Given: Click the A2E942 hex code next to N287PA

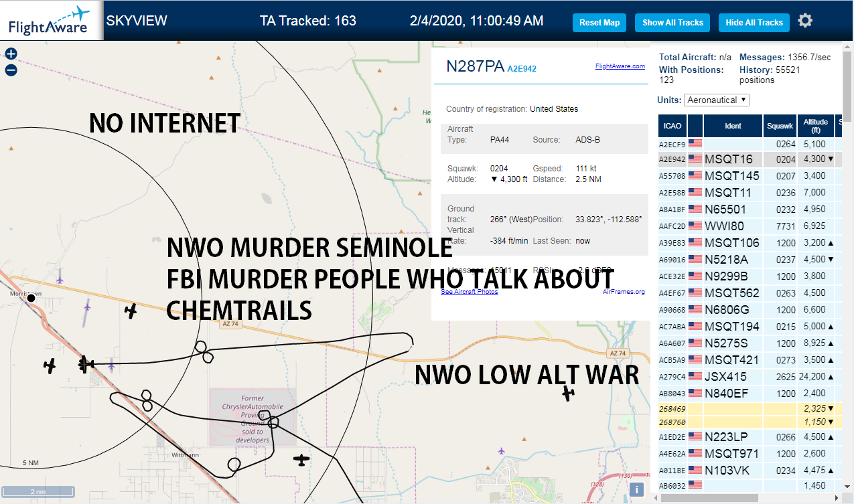Looking at the screenshot, I should tap(522, 69).
